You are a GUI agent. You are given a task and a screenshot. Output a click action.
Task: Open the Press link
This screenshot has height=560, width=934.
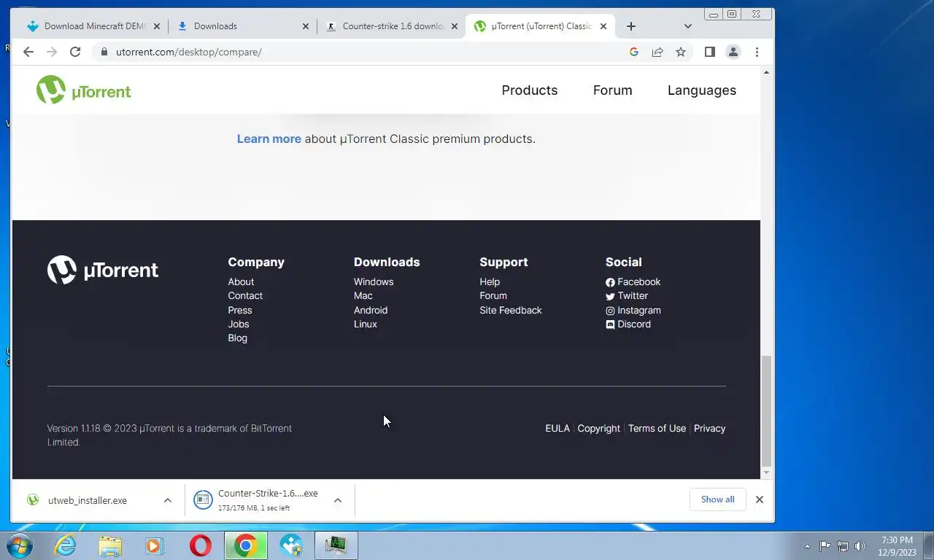(x=239, y=310)
